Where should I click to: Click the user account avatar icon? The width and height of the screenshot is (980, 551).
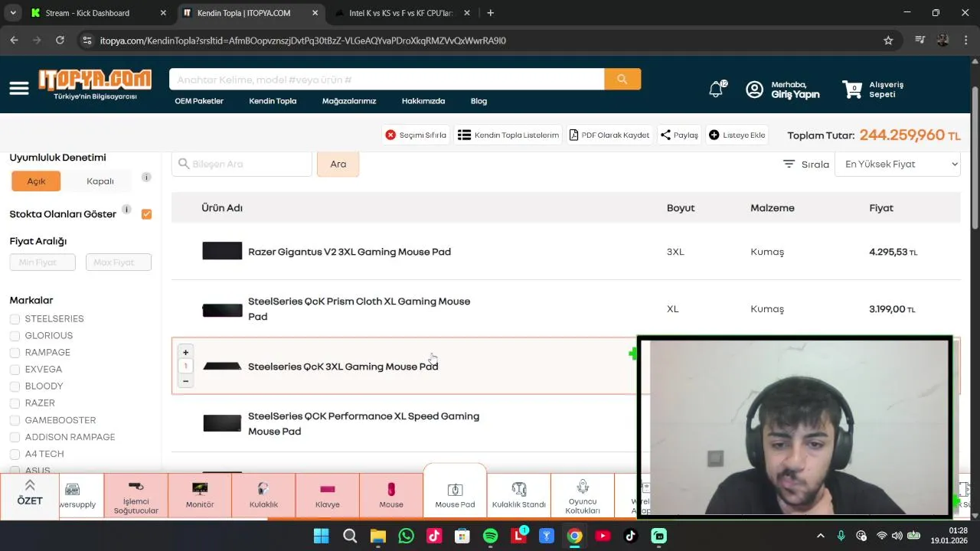(754, 90)
